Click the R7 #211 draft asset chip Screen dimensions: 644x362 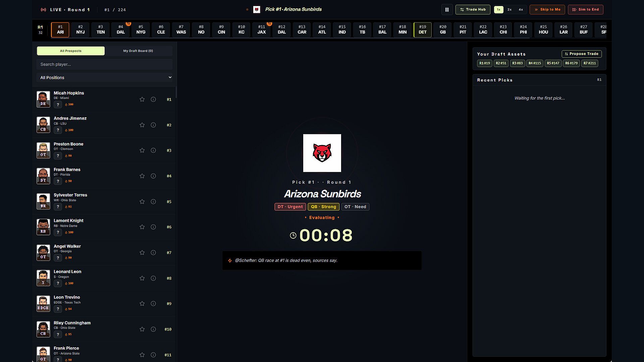[590, 63]
